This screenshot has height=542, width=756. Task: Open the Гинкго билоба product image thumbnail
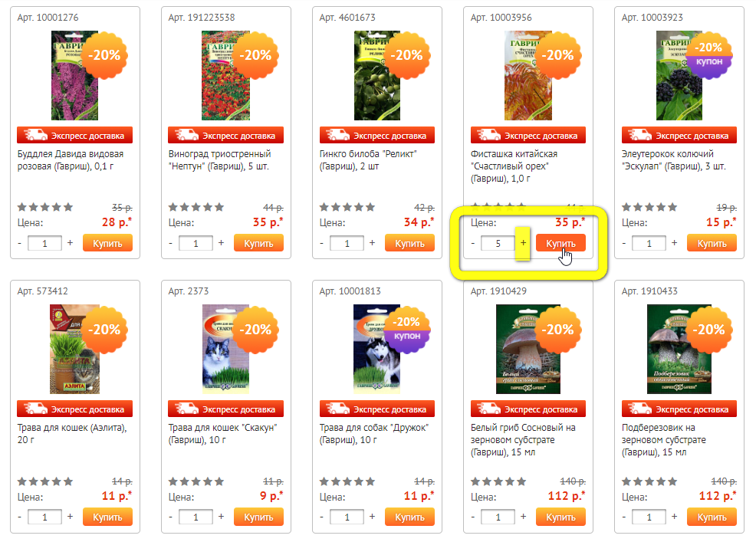pos(377,76)
